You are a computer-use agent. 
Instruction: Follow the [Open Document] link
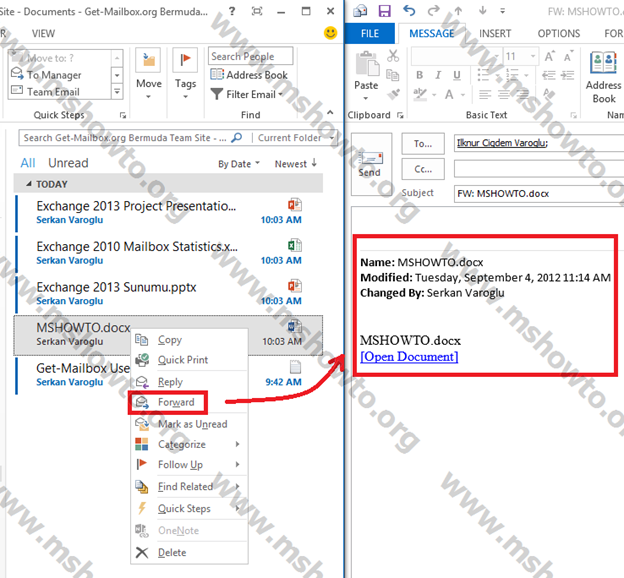(409, 356)
